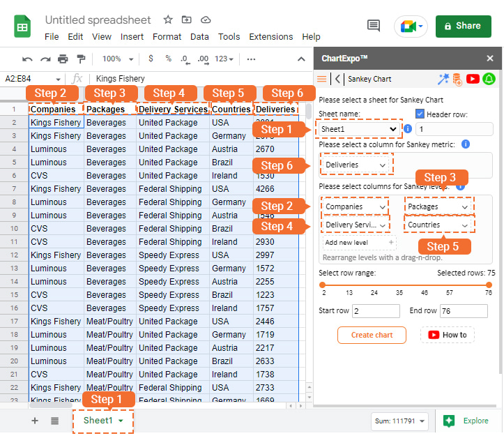Screen dimensions: 504x445
Task: Click the Start row input field
Action: (x=376, y=311)
